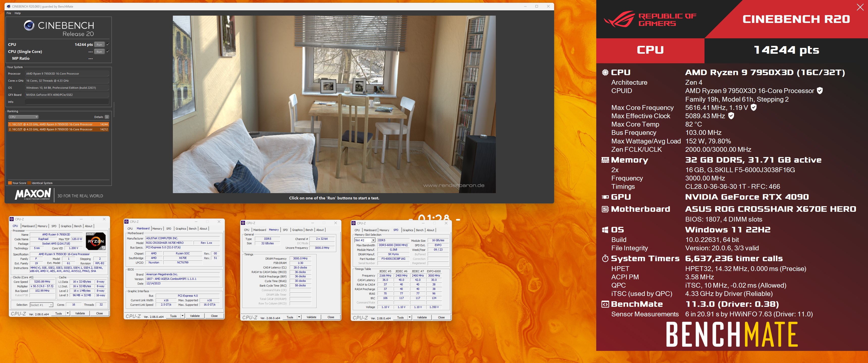The image size is (868, 363).
Task: Click the 'NVIDIA GeForce RTX 4090' GPU heading
Action: tap(747, 197)
